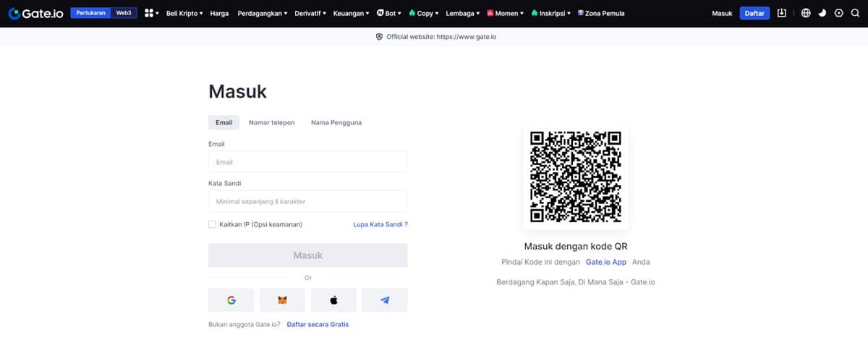The height and width of the screenshot is (348, 868).
Task: Open the settings circle icon in header
Action: (x=838, y=13)
